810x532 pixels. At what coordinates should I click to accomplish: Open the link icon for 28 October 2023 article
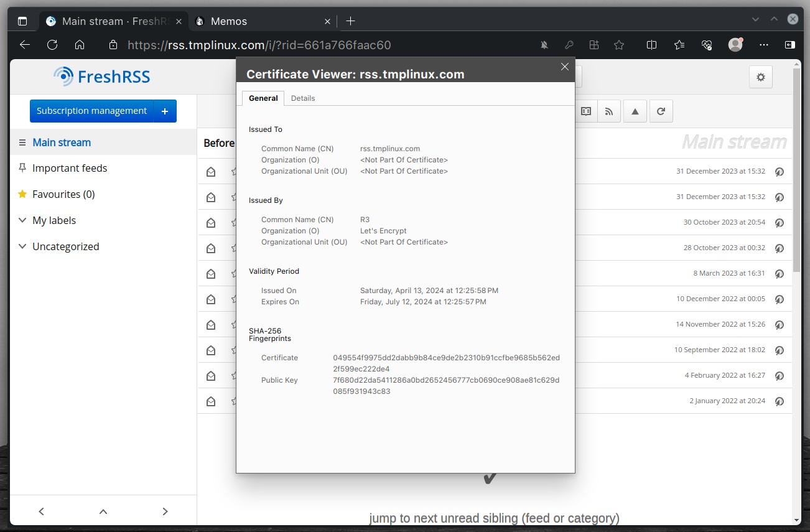pos(780,248)
